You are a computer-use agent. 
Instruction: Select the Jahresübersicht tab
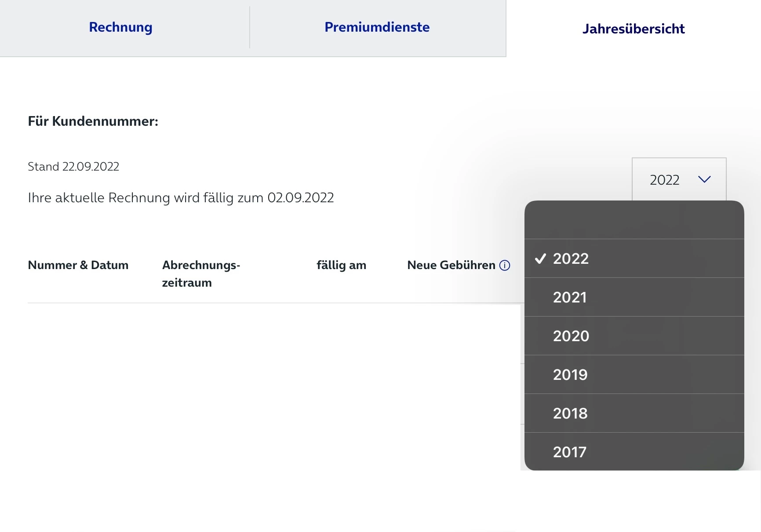coord(633,29)
